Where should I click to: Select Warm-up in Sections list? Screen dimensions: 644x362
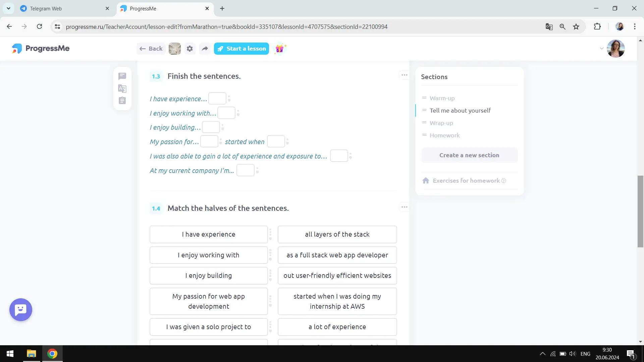[x=442, y=98]
